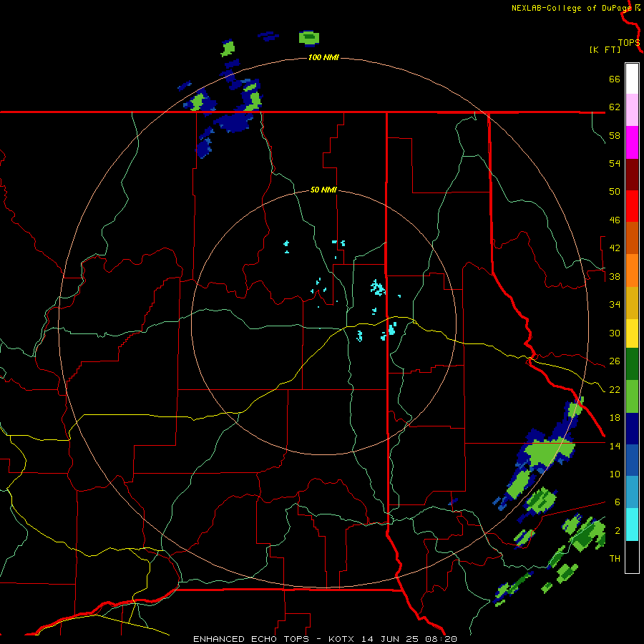Click the 18 tick label
The height and width of the screenshot is (644, 644).
(615, 418)
